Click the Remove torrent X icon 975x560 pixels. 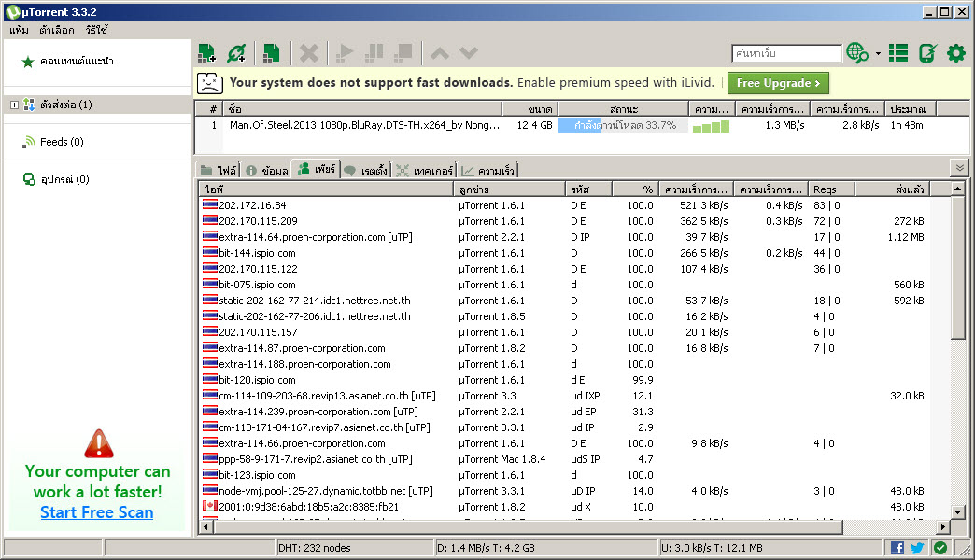tap(308, 53)
